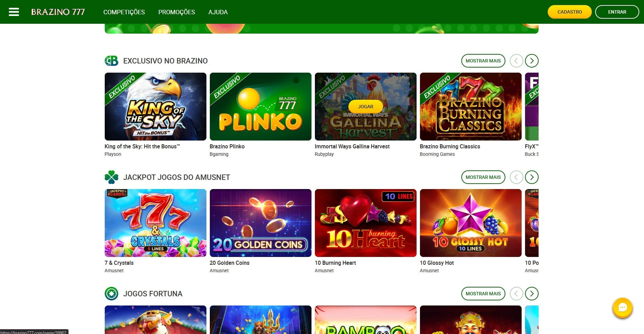Open the Competições menu item
The height and width of the screenshot is (334, 644).
coord(124,12)
